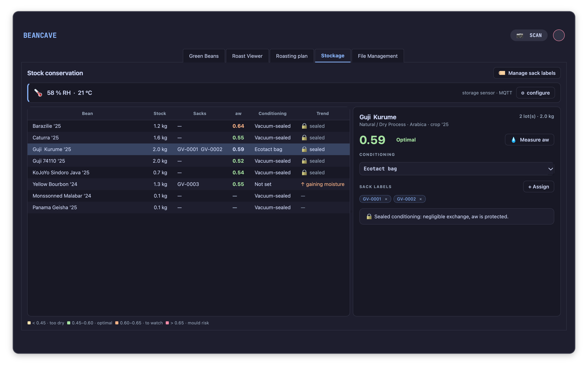588x368 pixels.
Task: Click the water drop Measure aw icon
Action: [513, 140]
